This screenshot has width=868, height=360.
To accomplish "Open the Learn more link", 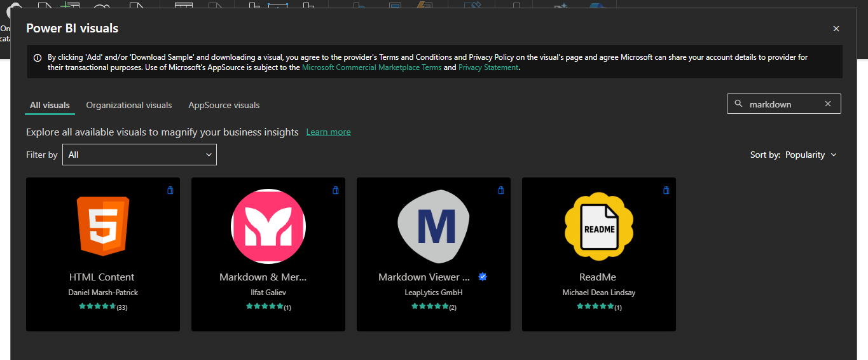I will click(x=328, y=132).
